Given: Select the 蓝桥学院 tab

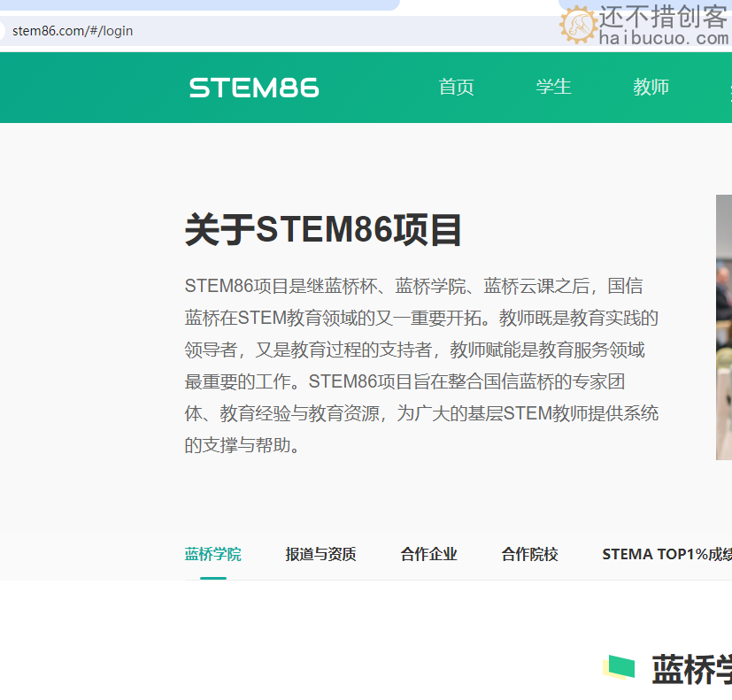Looking at the screenshot, I should (213, 554).
